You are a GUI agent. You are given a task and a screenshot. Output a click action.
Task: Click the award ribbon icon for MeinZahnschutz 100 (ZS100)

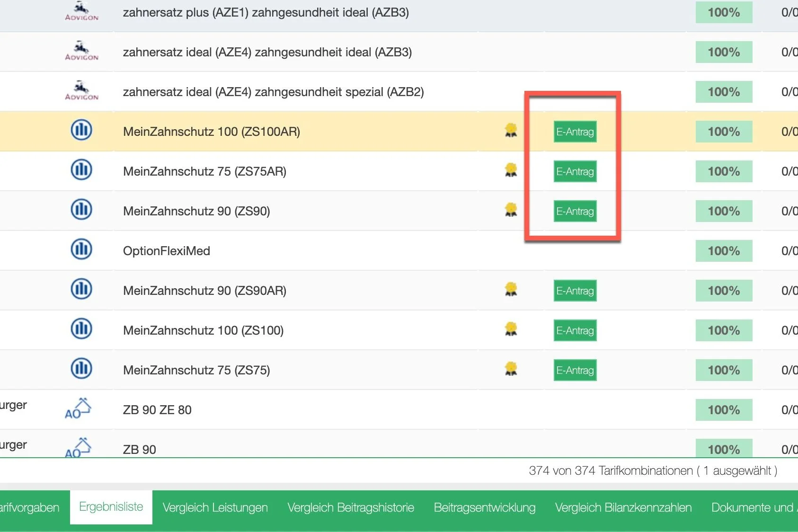point(511,329)
